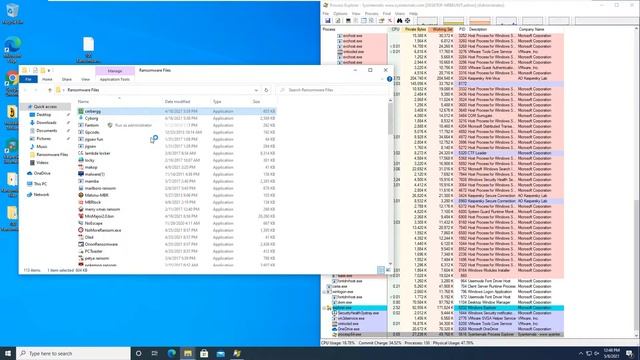Select the cerbergg application file icon
The height and width of the screenshot is (360, 640).
tap(81, 111)
